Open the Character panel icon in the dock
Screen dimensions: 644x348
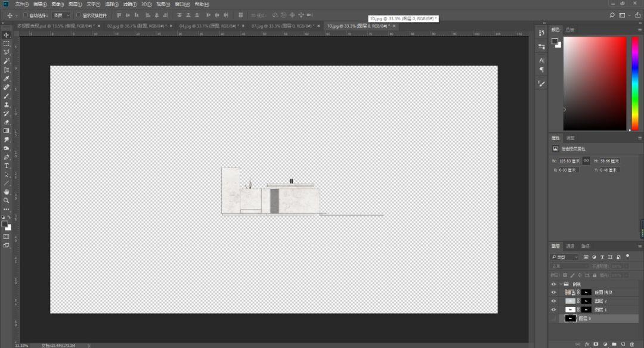(x=541, y=60)
